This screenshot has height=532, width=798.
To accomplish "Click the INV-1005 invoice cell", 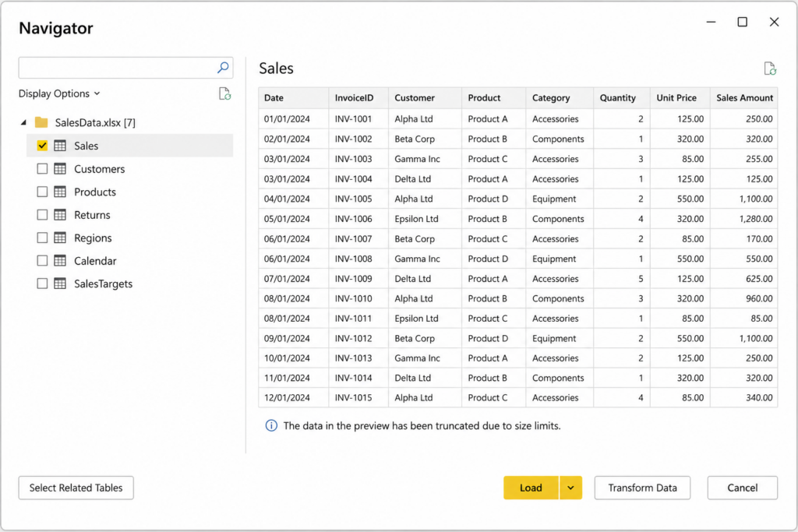I will 358,199.
